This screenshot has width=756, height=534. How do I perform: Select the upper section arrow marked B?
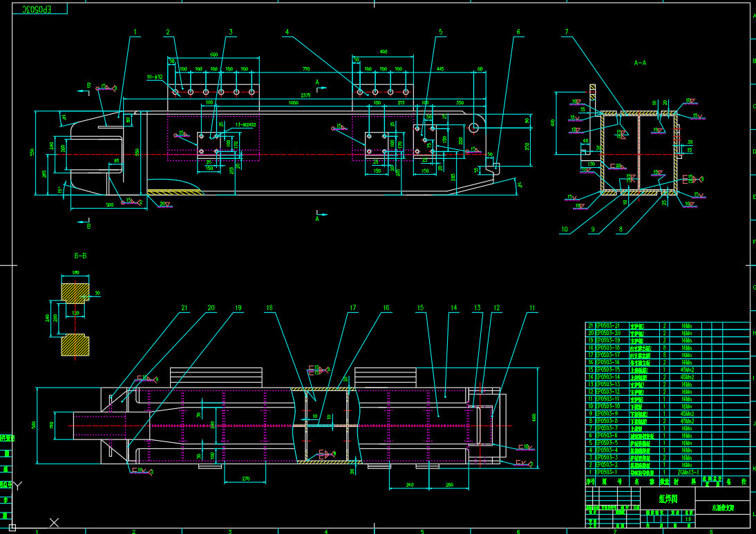(x=87, y=89)
